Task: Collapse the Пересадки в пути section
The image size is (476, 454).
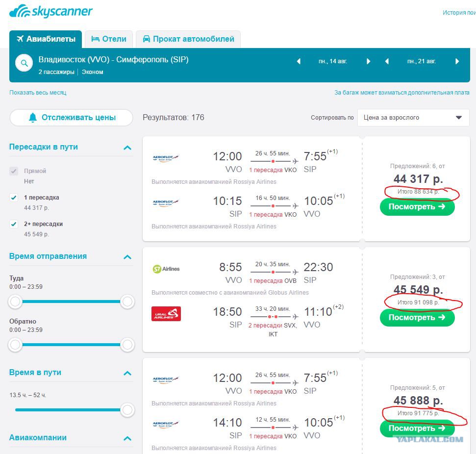Action: tap(127, 148)
